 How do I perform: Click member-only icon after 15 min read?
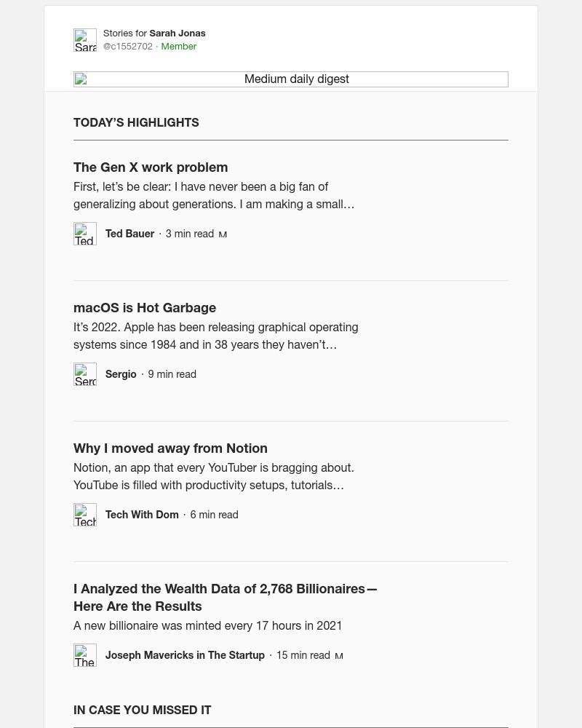tap(339, 656)
